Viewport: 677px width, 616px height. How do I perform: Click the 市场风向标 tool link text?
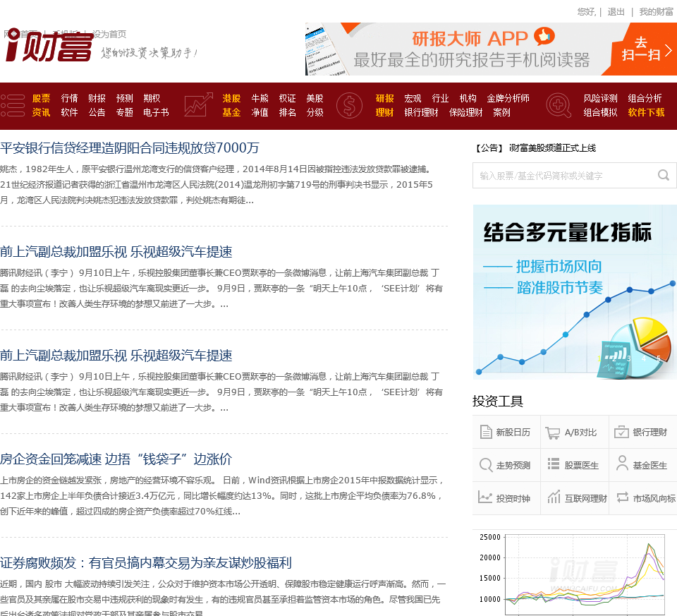click(654, 498)
